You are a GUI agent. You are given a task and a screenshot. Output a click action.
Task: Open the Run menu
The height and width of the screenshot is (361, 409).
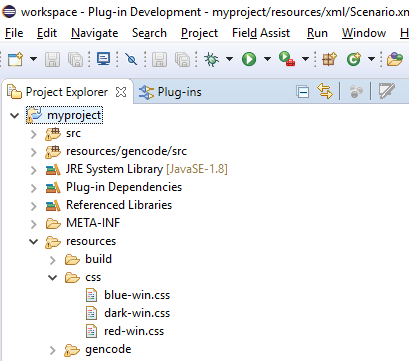[x=317, y=33]
